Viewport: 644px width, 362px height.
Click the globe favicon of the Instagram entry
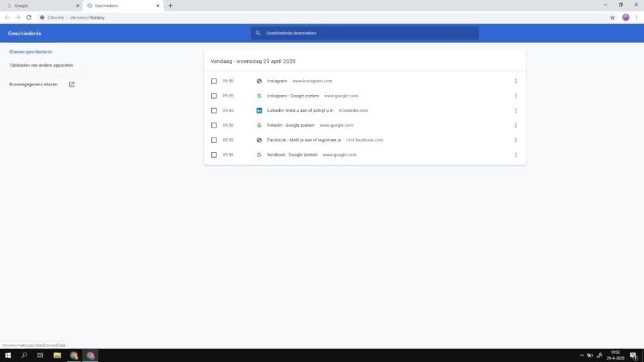(259, 81)
